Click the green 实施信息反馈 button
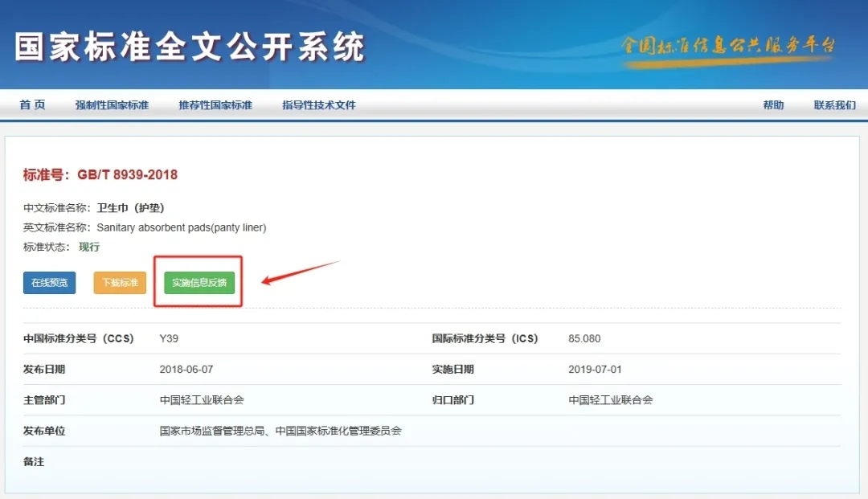This screenshot has width=868, height=499. 199,283
